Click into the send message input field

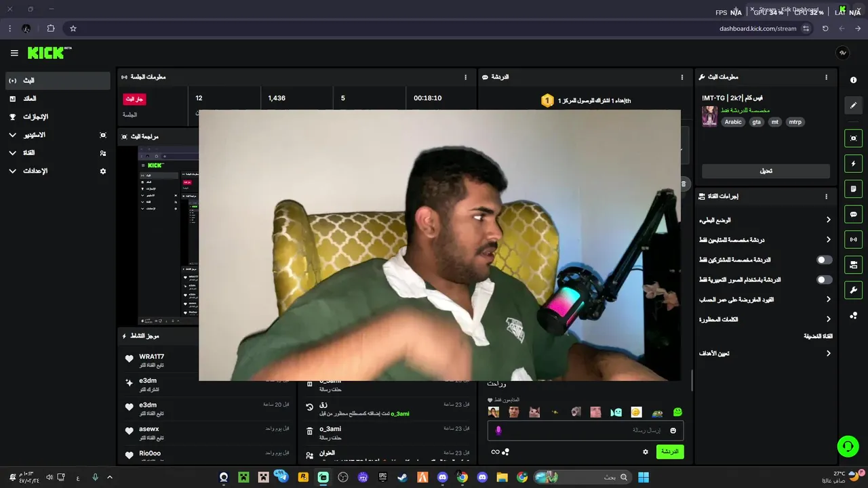(x=585, y=430)
